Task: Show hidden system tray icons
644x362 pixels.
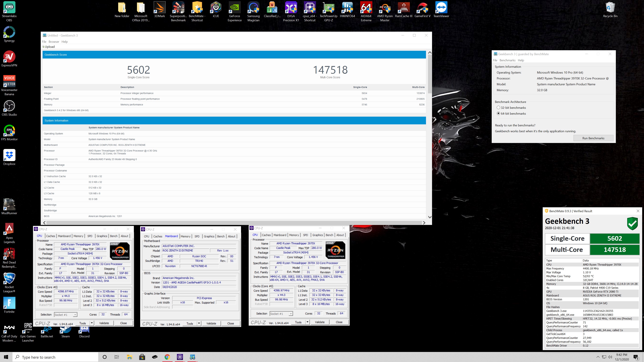Action: click(x=598, y=357)
